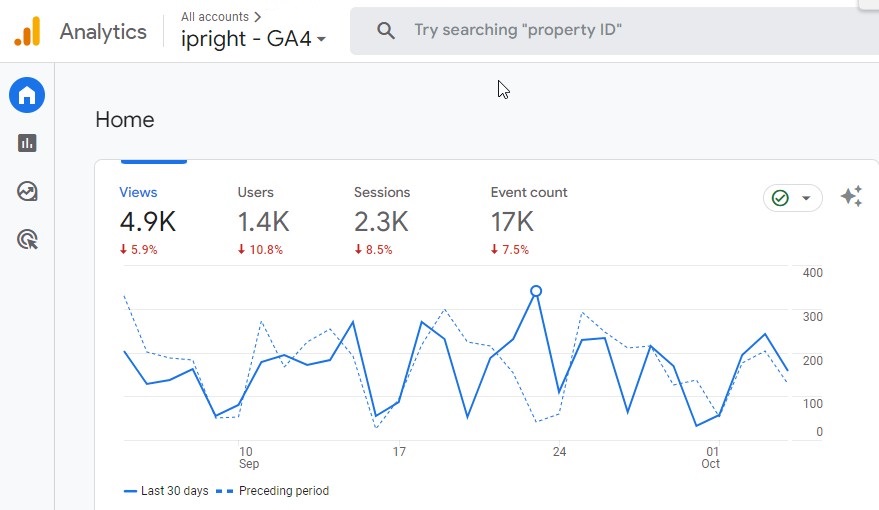Image resolution: width=879 pixels, height=510 pixels.
Task: Open the Explore sidebar icon
Action: pyautogui.click(x=27, y=191)
